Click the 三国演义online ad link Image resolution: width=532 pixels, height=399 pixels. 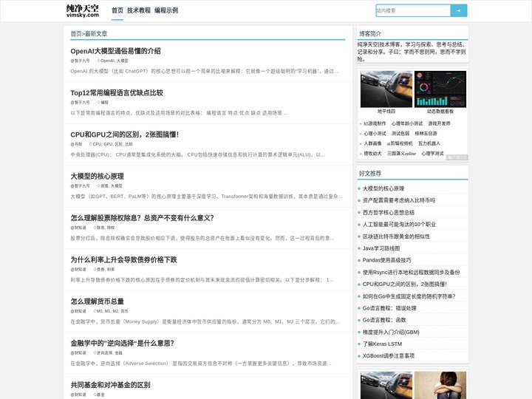[401, 154]
